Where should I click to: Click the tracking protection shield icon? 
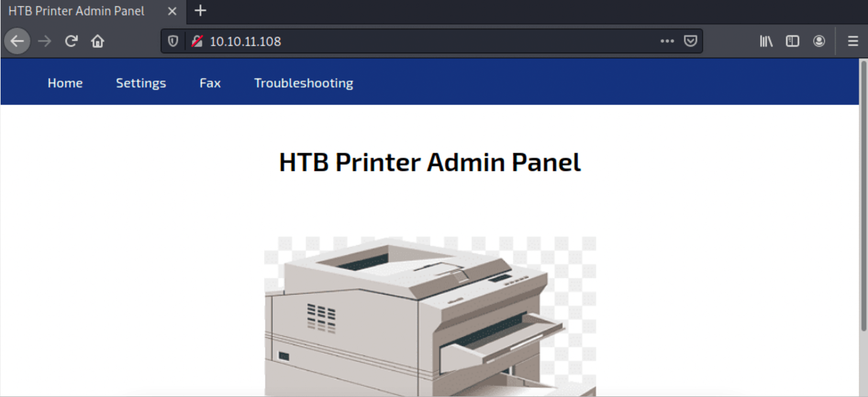click(x=174, y=42)
